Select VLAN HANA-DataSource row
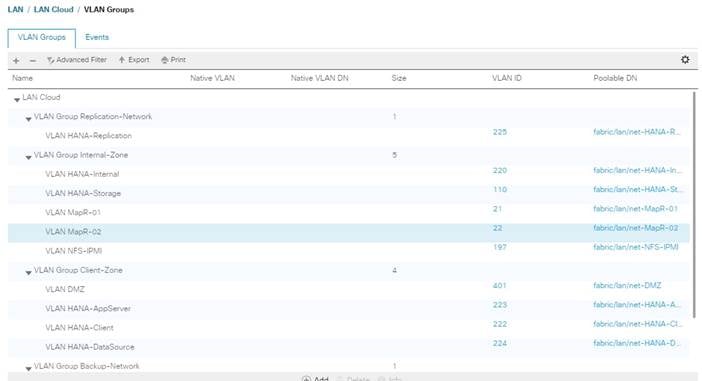 tap(349, 347)
